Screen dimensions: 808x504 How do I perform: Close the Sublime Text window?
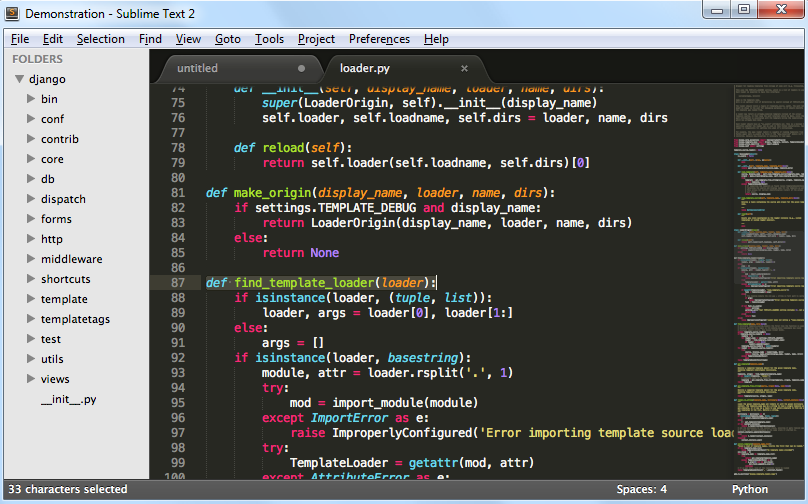(781, 10)
